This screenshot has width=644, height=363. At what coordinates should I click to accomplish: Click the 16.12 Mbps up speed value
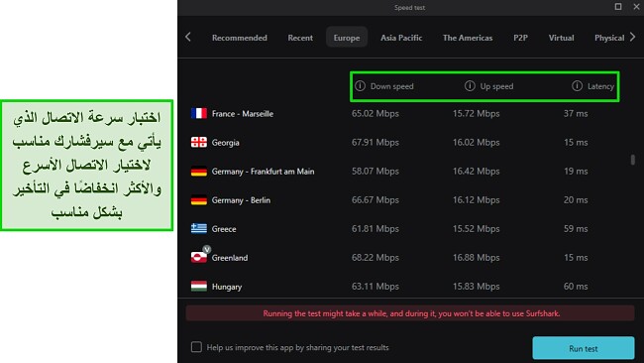(x=476, y=199)
